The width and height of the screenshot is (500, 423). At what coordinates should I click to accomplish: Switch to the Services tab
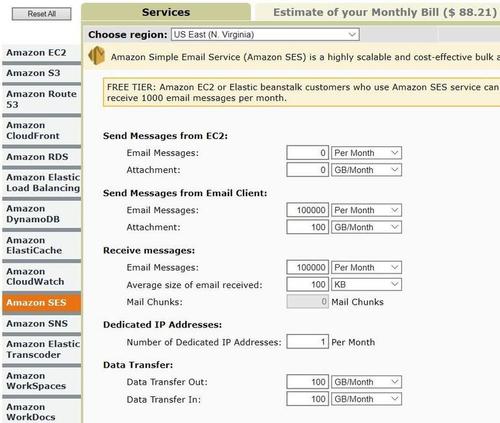pyautogui.click(x=166, y=12)
